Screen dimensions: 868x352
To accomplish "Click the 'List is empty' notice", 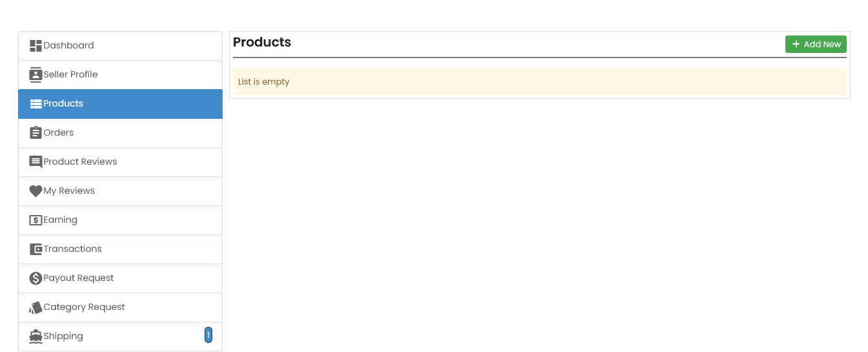I will (264, 82).
